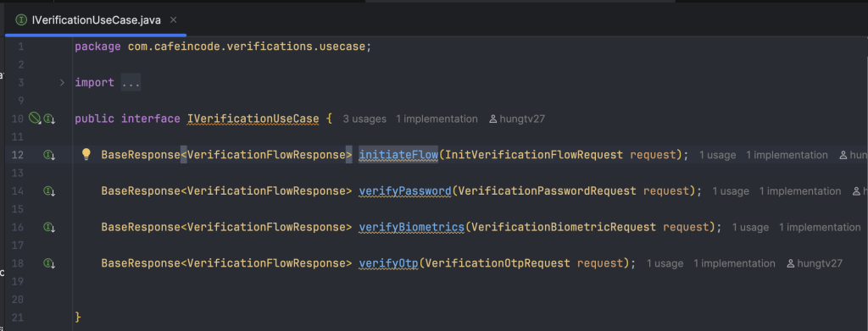Viewport: 868px width, 331px height.
Task: Open the 1 implementation hint on the interface
Action: [437, 119]
